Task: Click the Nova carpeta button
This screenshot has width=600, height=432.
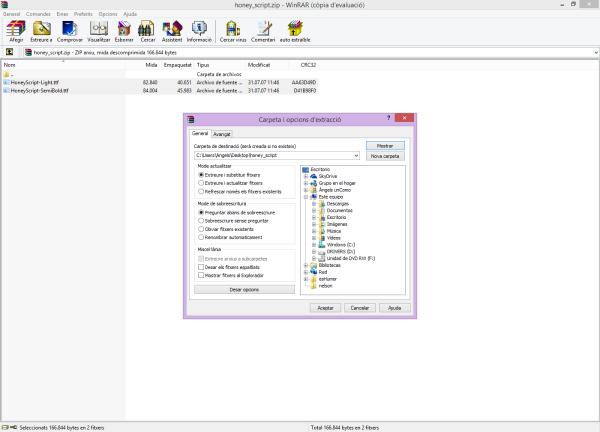Action: [x=385, y=157]
